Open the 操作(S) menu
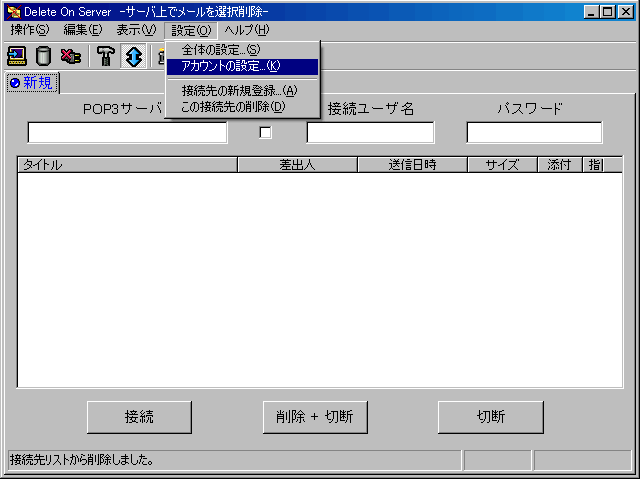 point(29,30)
